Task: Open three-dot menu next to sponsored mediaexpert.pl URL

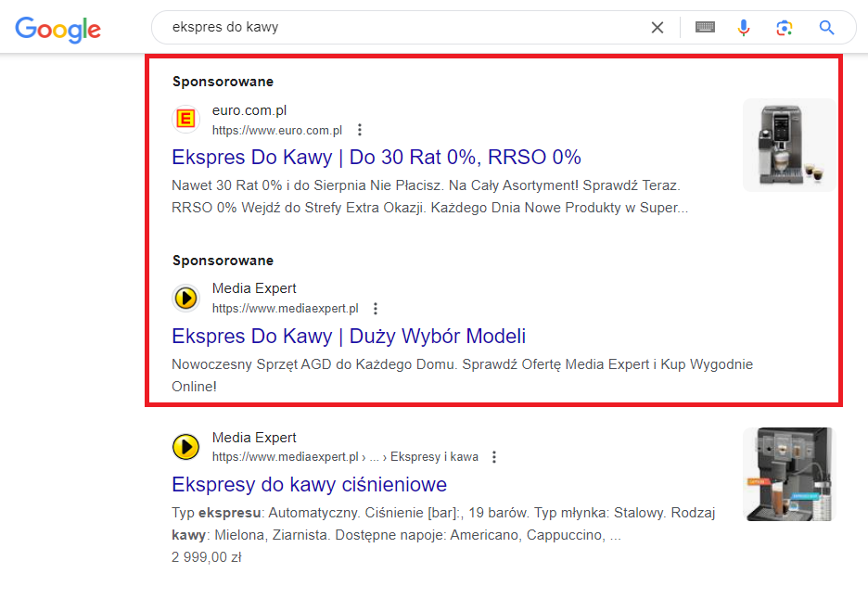Action: point(376,309)
